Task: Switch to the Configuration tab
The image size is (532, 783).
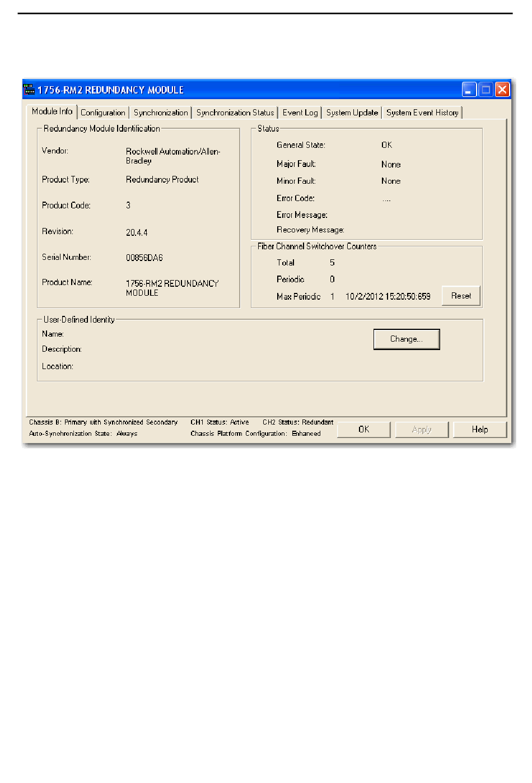Action: tap(103, 113)
